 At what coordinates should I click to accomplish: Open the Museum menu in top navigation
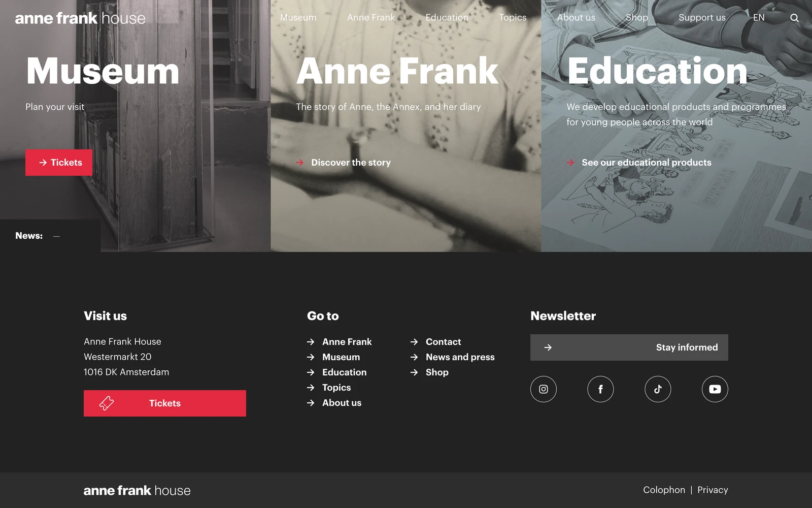pos(298,17)
